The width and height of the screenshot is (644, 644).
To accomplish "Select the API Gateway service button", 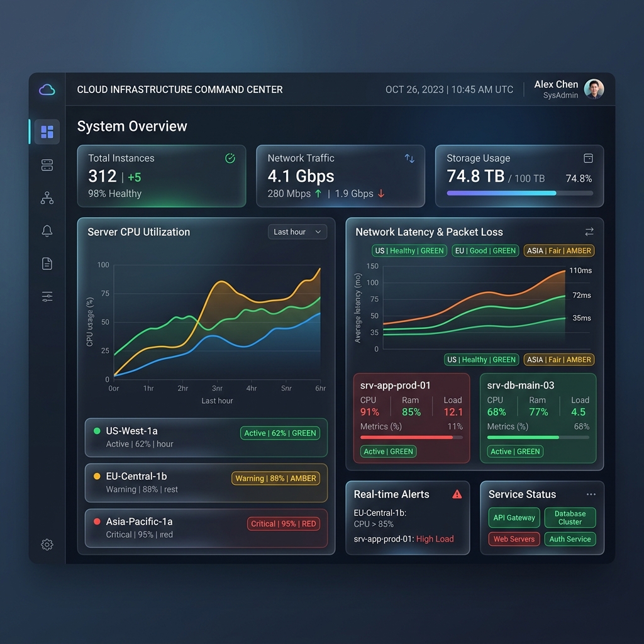I will pos(514,518).
